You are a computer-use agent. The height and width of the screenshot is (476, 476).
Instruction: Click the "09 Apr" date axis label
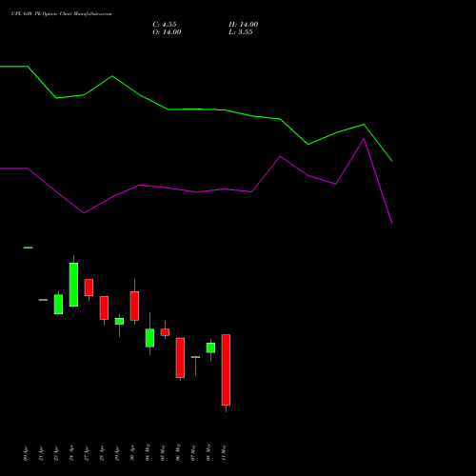click(x=26, y=453)
